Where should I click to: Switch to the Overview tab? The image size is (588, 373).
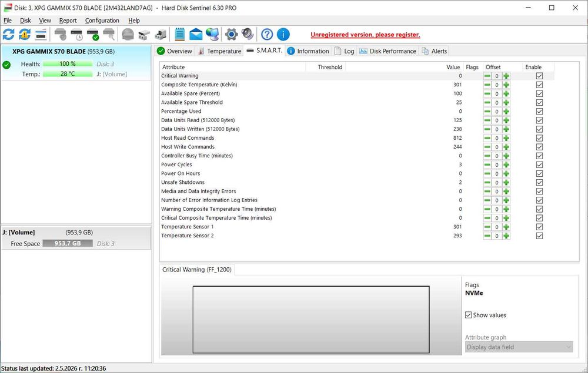coord(175,51)
